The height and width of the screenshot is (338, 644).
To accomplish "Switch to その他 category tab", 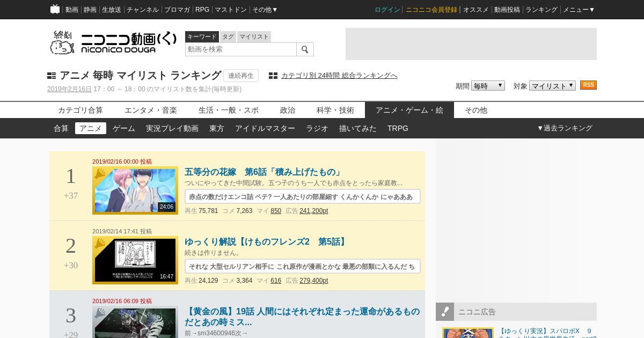I will 476,110.
